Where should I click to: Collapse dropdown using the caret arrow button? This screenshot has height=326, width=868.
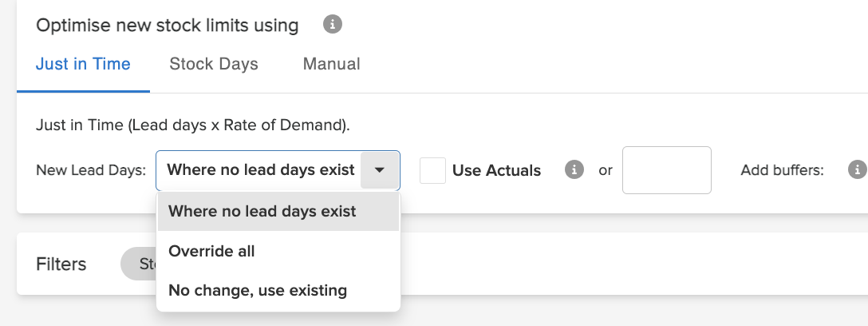pos(379,170)
